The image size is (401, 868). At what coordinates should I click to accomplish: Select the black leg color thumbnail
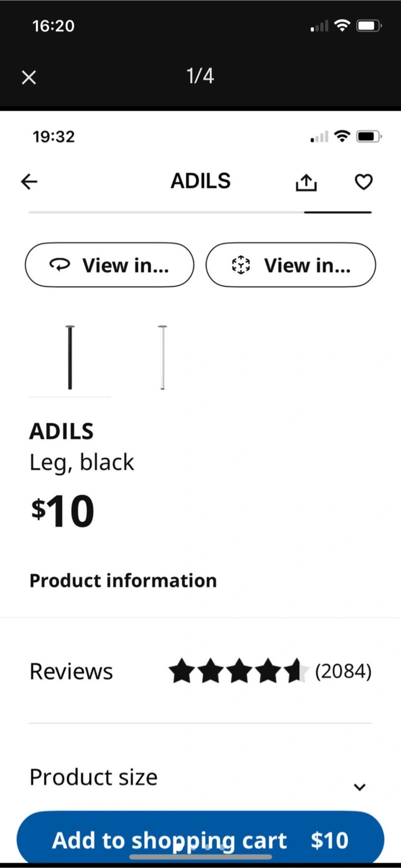(x=70, y=357)
